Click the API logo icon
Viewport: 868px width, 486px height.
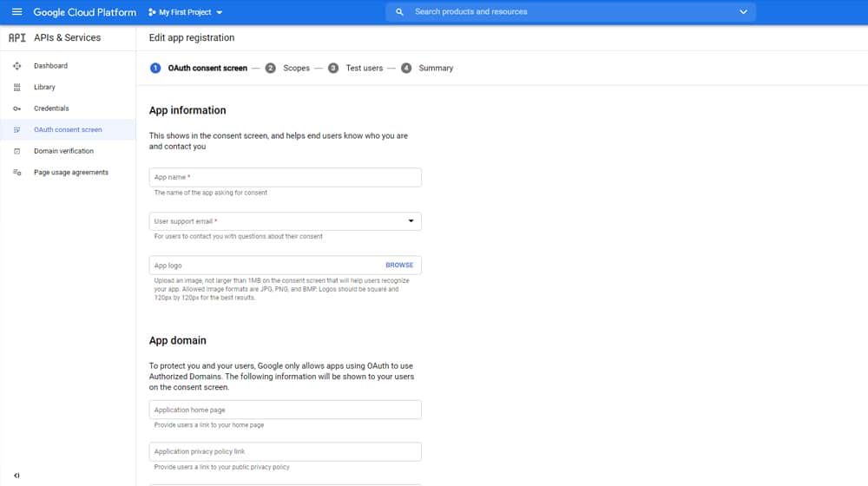click(x=16, y=37)
